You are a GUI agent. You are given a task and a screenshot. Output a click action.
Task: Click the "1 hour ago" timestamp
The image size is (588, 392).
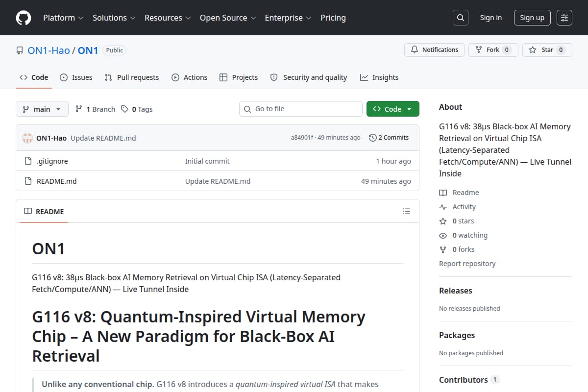pos(393,161)
